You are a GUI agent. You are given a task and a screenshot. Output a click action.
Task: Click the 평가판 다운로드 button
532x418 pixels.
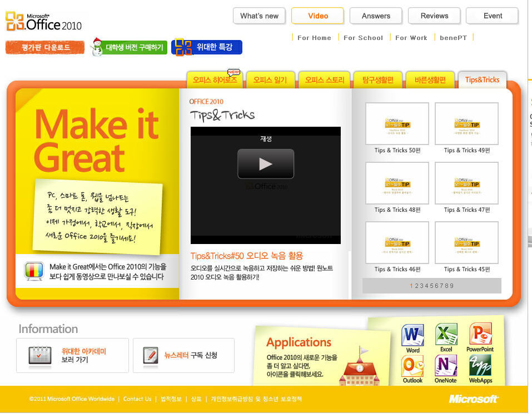click(x=45, y=47)
